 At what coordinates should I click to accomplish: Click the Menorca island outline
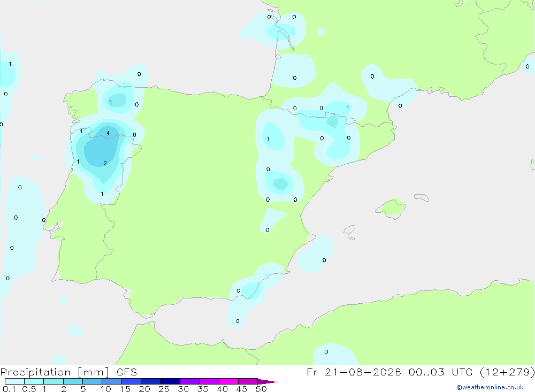[422, 197]
